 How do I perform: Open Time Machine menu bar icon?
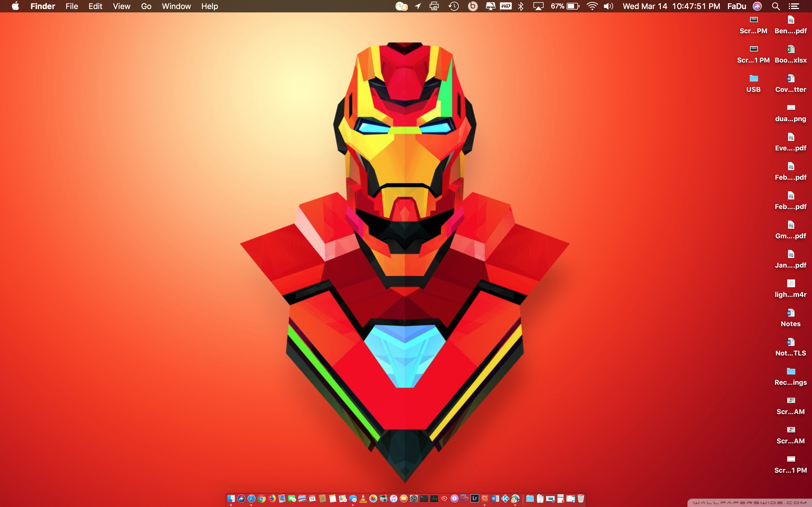(454, 6)
